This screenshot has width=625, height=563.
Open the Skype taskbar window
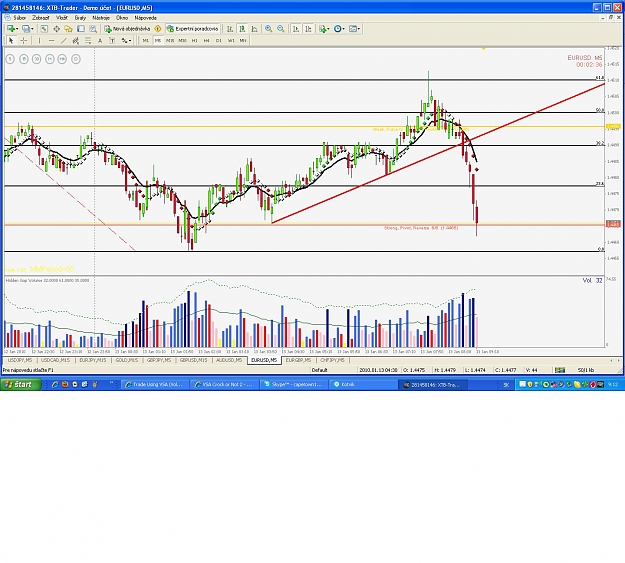(x=293, y=384)
